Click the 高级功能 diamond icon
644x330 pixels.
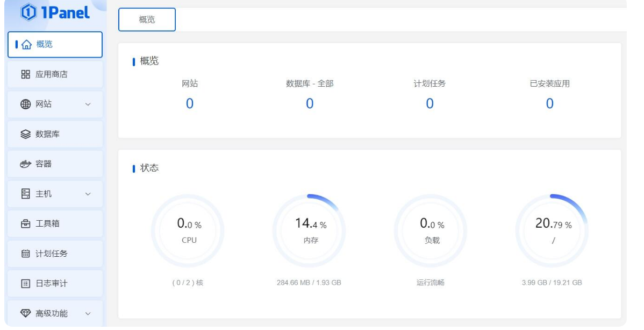26,313
